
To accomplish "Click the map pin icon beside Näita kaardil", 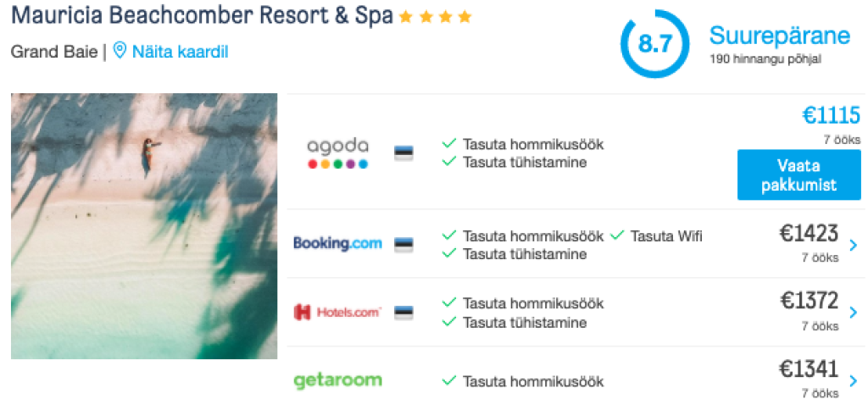I will pyautogui.click(x=120, y=52).
